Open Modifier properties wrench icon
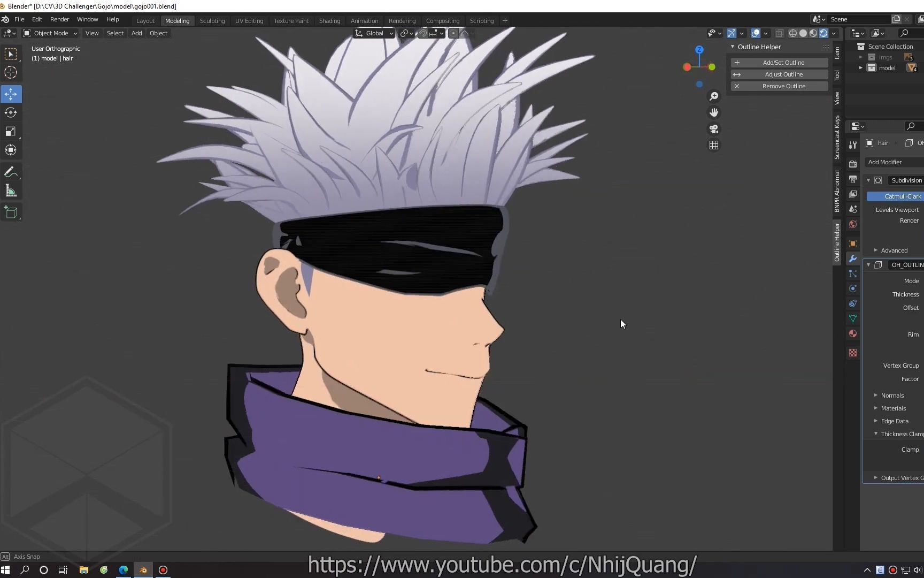 [x=853, y=258]
